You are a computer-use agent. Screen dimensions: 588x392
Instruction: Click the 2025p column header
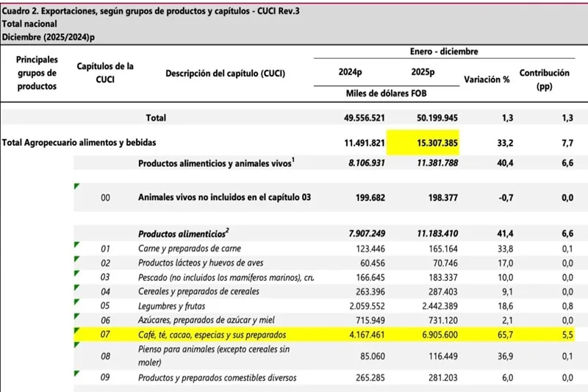point(423,73)
